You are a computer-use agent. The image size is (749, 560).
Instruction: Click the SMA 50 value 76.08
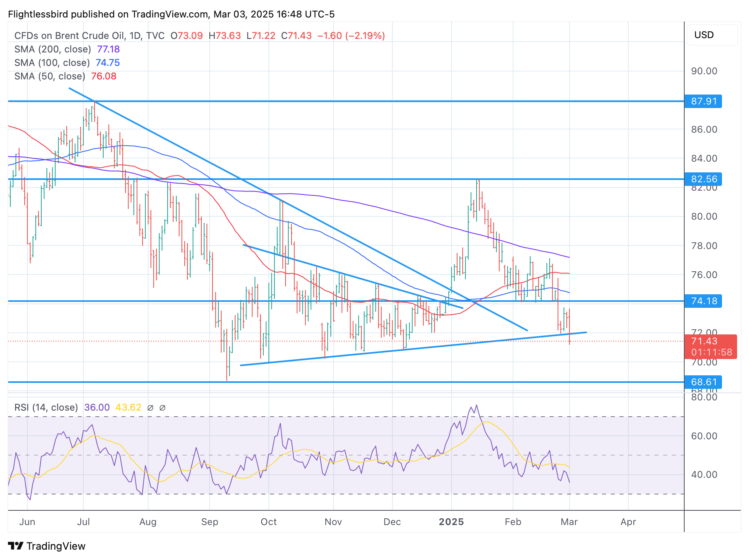pyautogui.click(x=104, y=76)
